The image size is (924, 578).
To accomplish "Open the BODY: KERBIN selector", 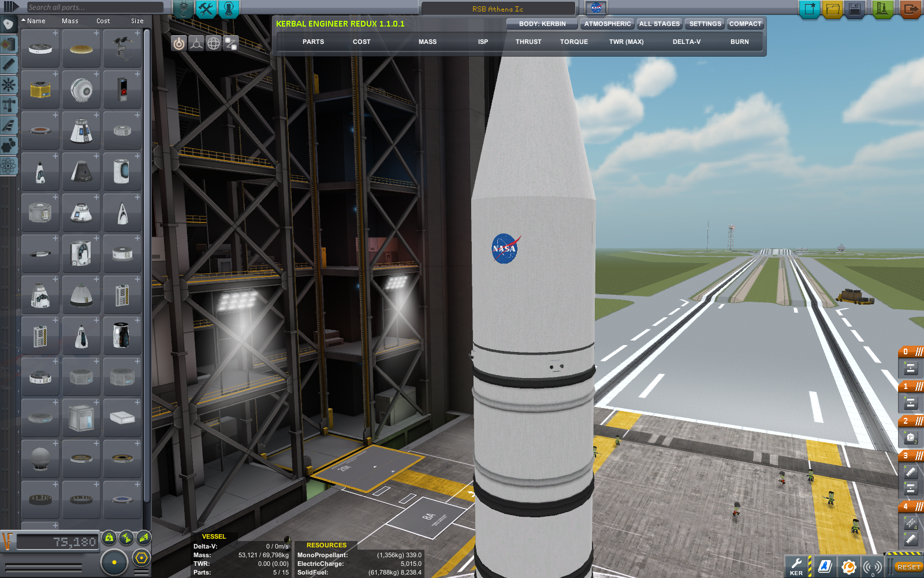I will pos(542,24).
